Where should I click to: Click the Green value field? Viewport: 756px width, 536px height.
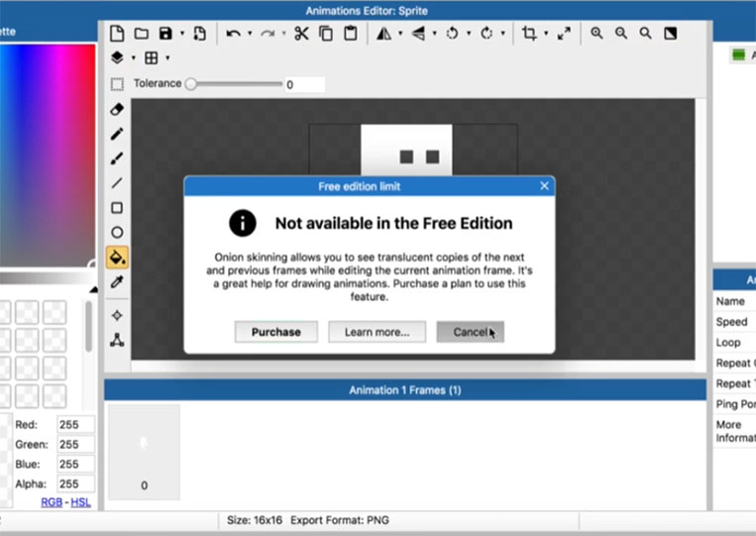(x=75, y=445)
